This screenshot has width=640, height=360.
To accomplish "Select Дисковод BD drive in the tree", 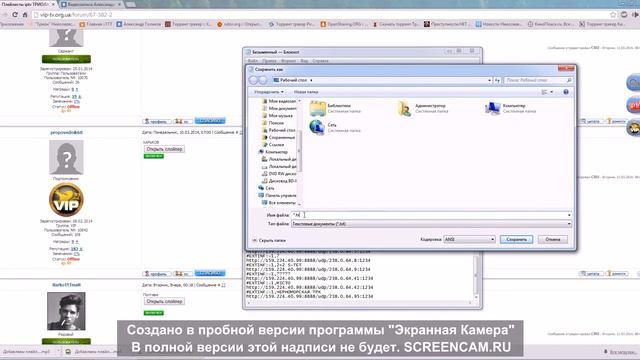I will 279,181.
